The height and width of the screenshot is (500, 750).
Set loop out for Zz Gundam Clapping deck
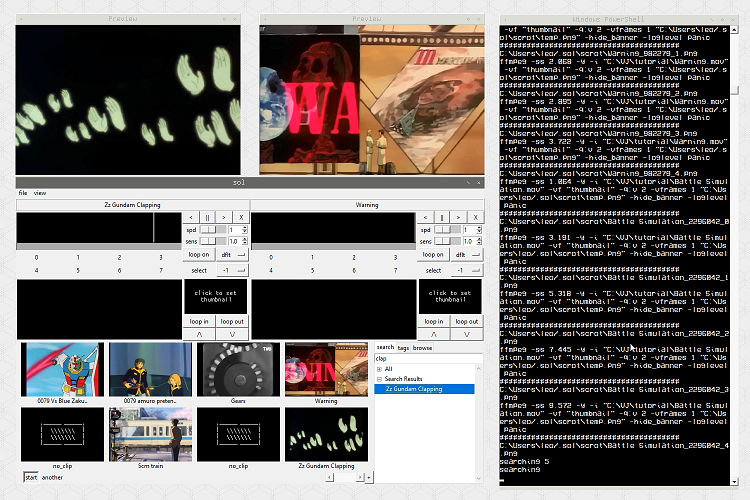pyautogui.click(x=232, y=322)
